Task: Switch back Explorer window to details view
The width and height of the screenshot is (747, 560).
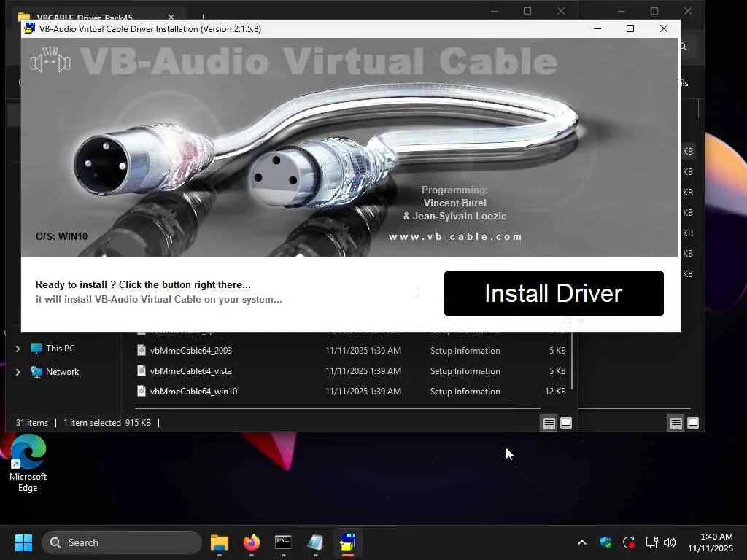Action: pyautogui.click(x=676, y=423)
